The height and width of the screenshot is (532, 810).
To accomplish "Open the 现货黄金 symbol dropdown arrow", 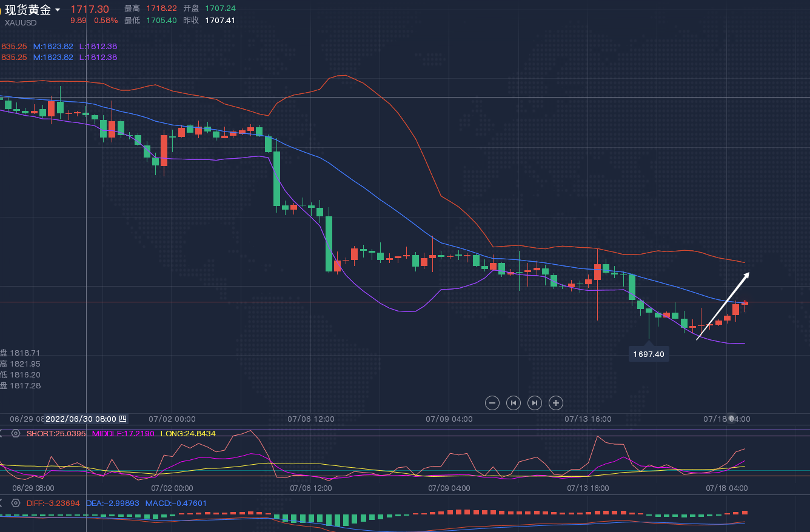I will pyautogui.click(x=58, y=10).
